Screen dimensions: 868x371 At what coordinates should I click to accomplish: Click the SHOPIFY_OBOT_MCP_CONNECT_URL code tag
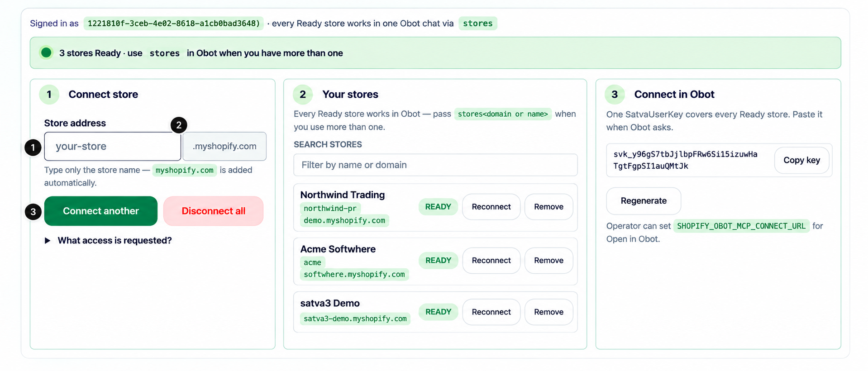pyautogui.click(x=741, y=226)
